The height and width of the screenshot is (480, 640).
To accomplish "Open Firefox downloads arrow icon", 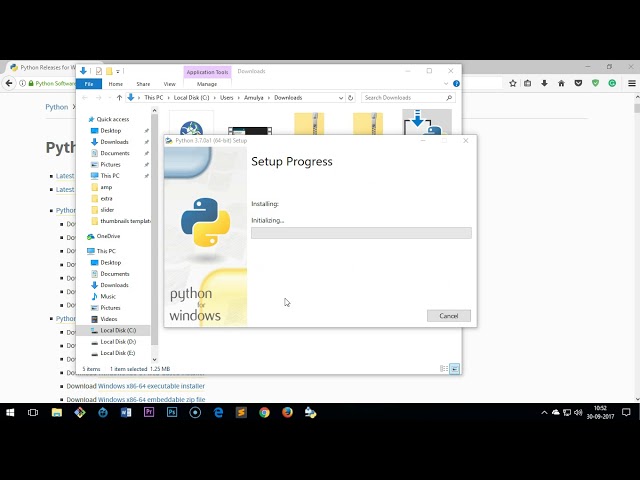I will point(544,83).
